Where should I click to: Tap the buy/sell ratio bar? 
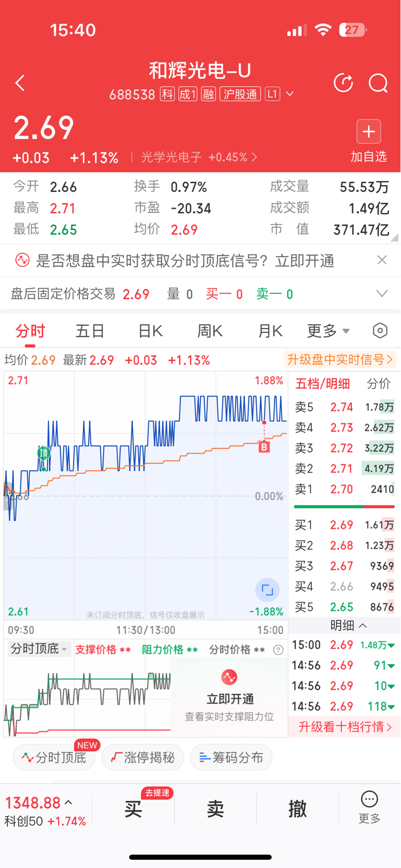(344, 507)
